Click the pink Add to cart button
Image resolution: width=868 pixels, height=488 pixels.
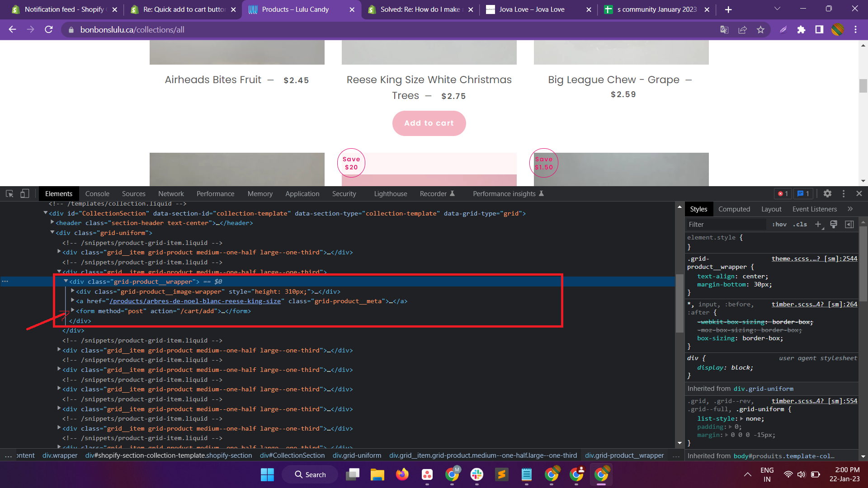(x=429, y=123)
